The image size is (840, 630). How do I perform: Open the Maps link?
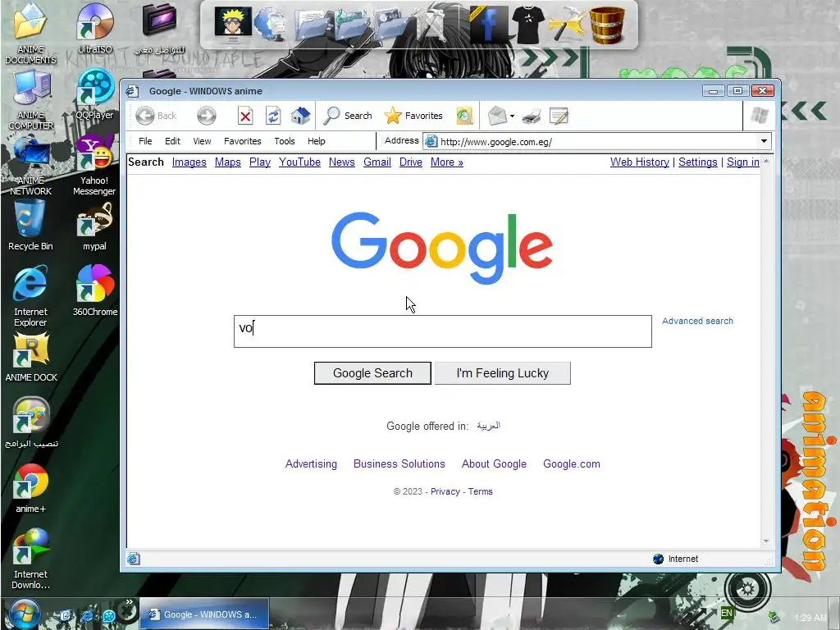point(228,162)
